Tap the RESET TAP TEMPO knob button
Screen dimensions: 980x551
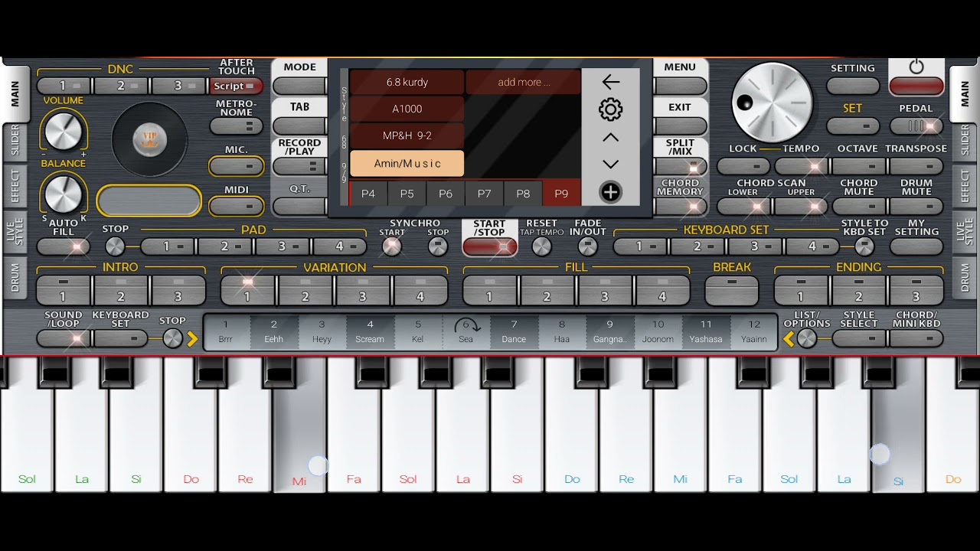541,246
